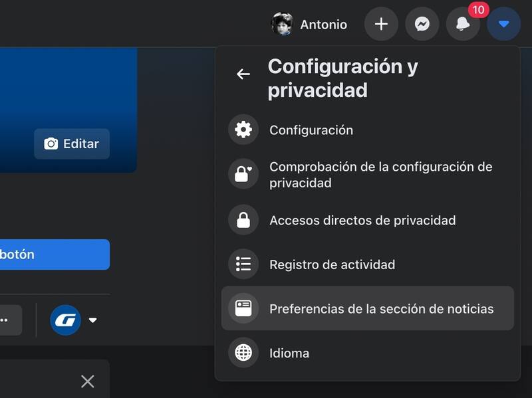532x398 pixels.
Task: Click the gear icon for Configuración
Action: click(x=243, y=130)
